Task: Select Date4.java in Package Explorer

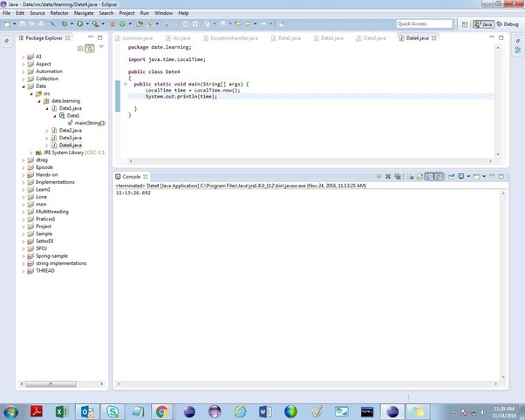Action: click(x=67, y=146)
